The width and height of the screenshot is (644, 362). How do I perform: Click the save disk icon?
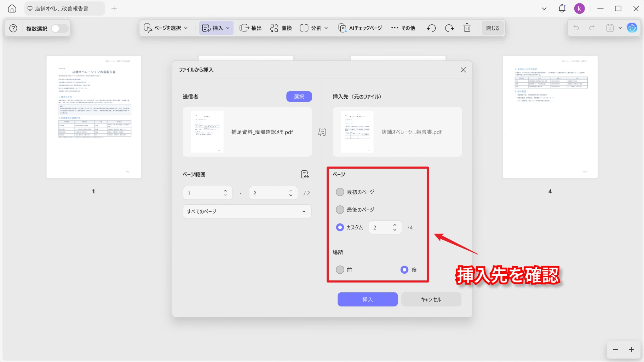coord(610,28)
